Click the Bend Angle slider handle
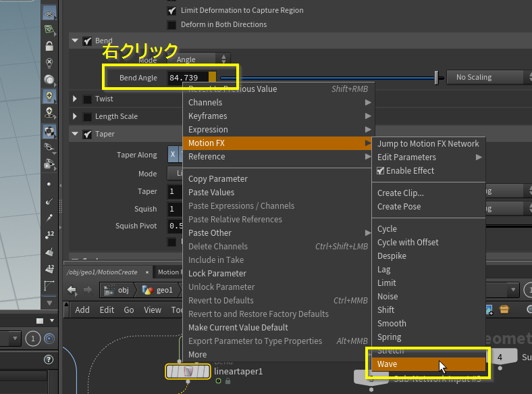This screenshot has width=532, height=394. tap(436, 78)
